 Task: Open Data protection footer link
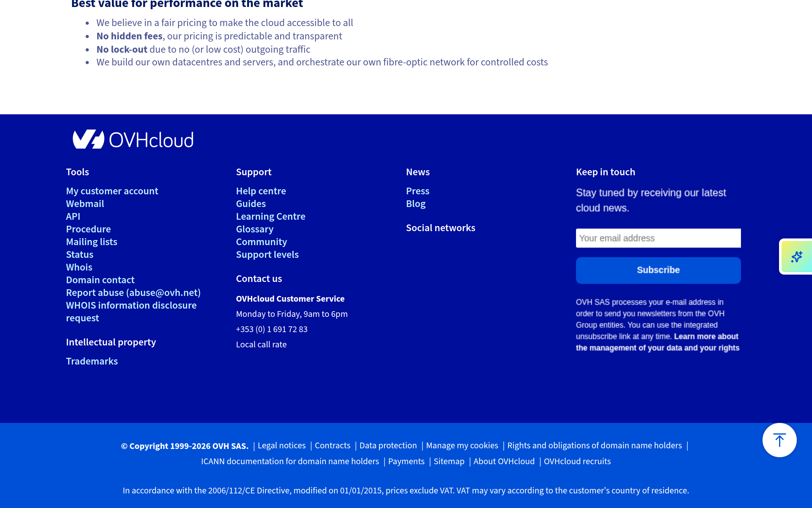[388, 445]
